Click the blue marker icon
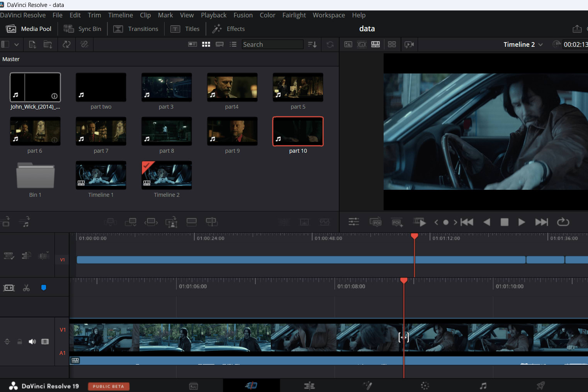 pos(44,288)
